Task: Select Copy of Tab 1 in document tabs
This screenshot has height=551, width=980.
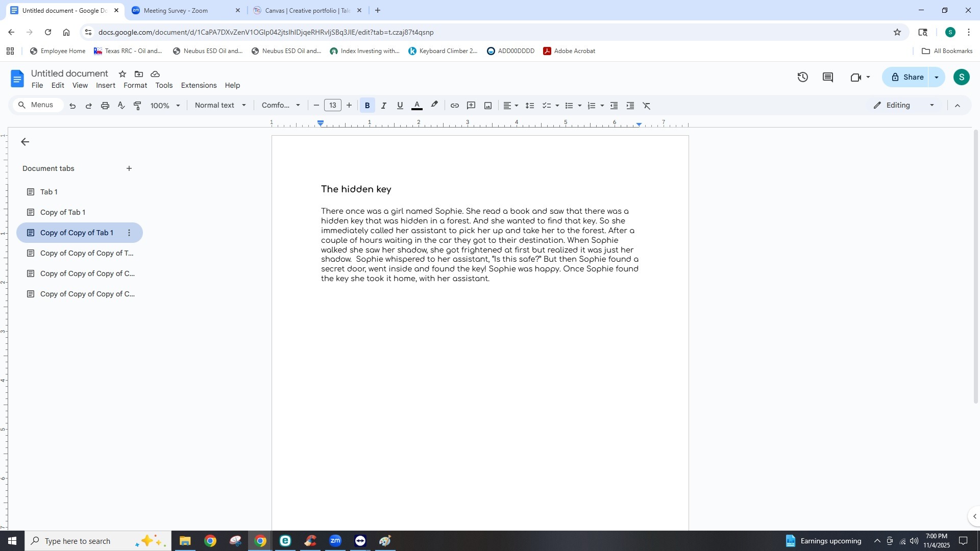Action: [62, 212]
